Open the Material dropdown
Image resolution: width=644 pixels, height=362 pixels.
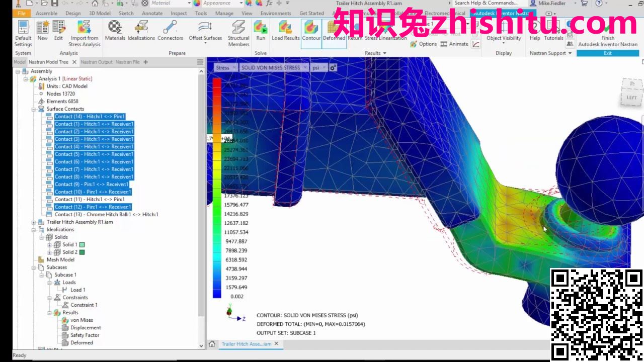click(171, 3)
